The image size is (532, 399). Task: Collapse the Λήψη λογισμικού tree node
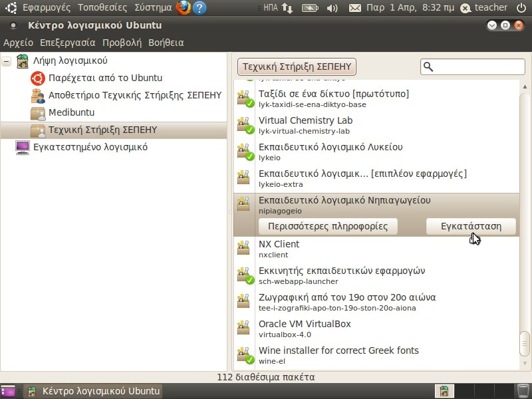click(x=7, y=61)
